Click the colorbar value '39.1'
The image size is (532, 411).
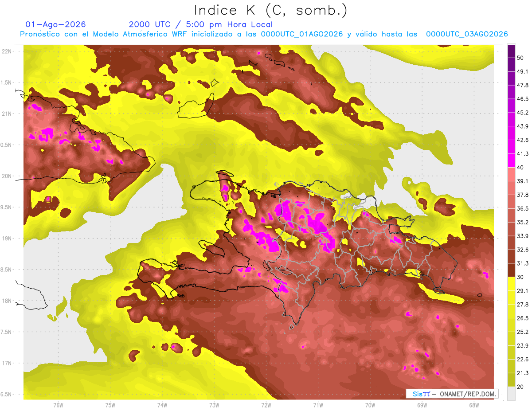(x=522, y=181)
